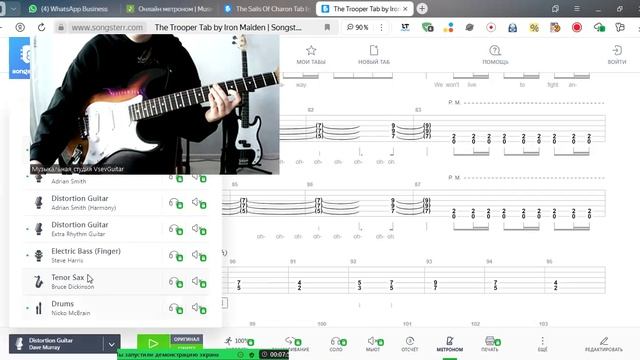Bookmark the page with the bookmark icon

pos(327,27)
